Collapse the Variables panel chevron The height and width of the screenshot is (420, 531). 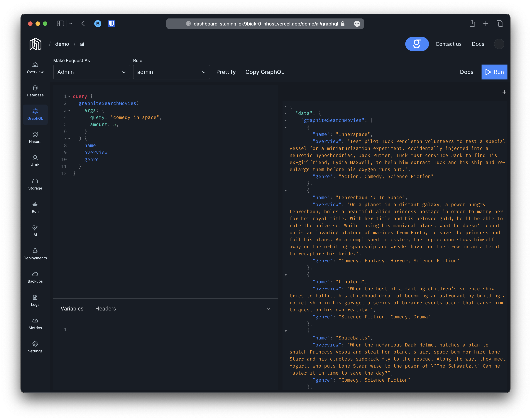pyautogui.click(x=268, y=309)
